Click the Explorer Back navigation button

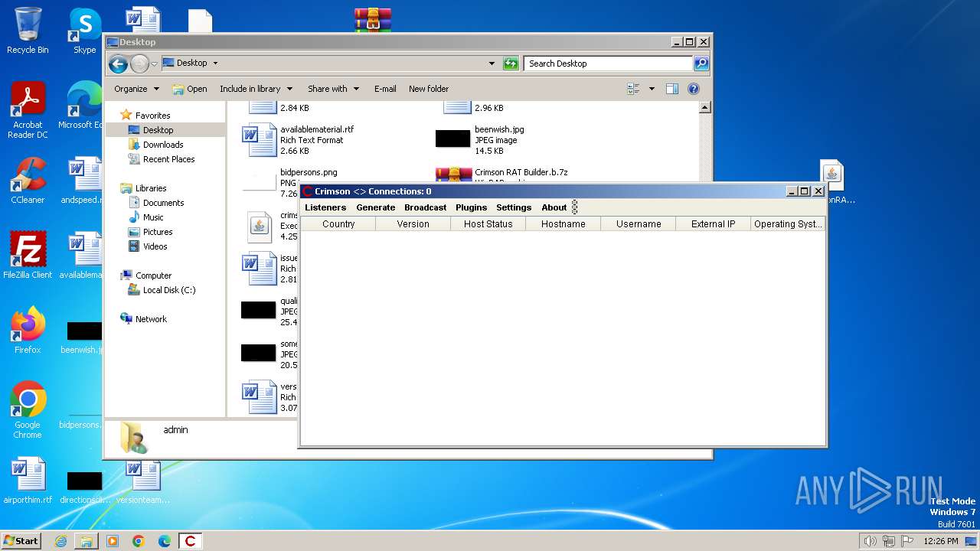click(x=118, y=64)
